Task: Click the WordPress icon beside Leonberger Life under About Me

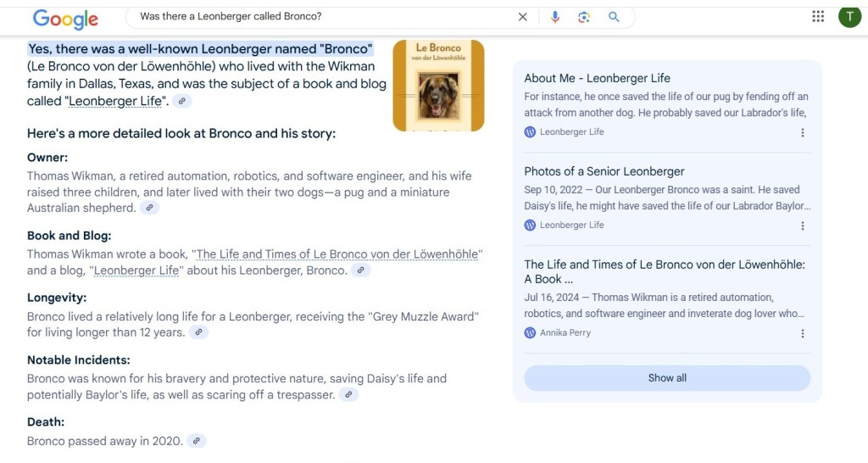Action: click(x=530, y=131)
